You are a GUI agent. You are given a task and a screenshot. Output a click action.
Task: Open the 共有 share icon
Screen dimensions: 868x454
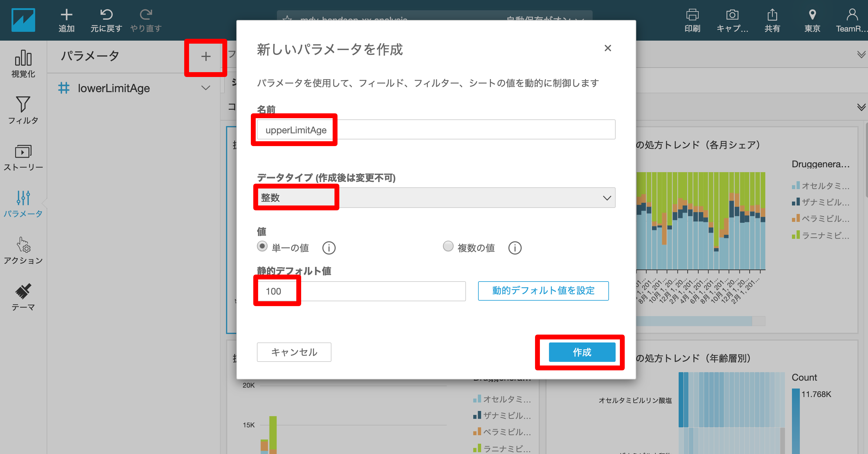coord(772,15)
